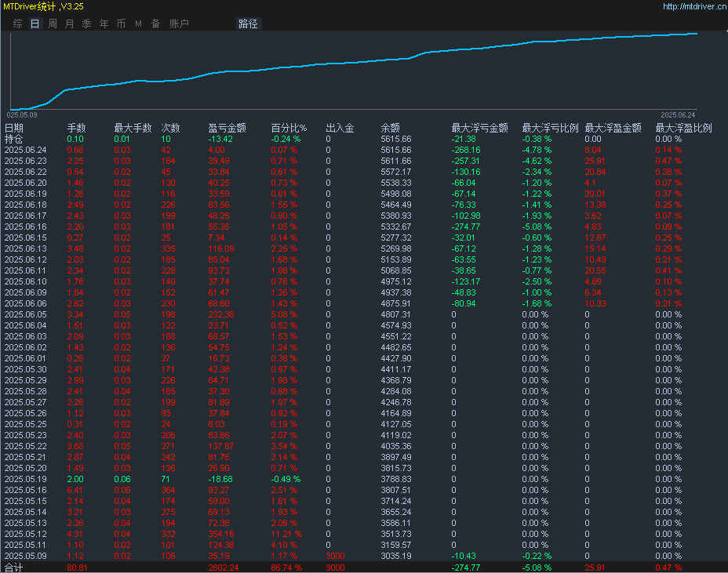Open the 月 monthly tab

coord(70,24)
